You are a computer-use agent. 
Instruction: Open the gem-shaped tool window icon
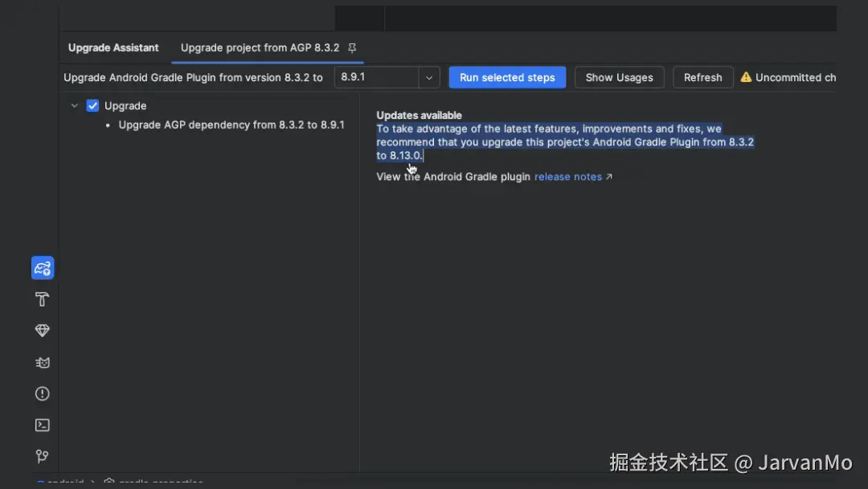(x=42, y=331)
